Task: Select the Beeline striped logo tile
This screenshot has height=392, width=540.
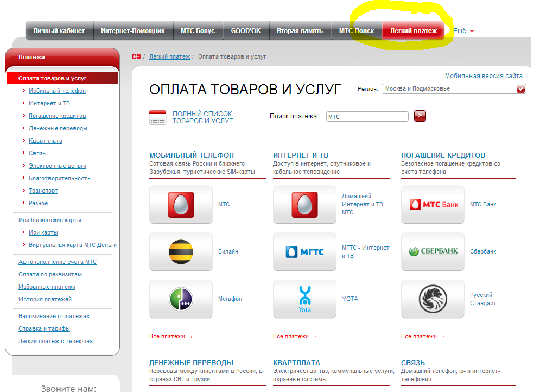Action: (181, 252)
